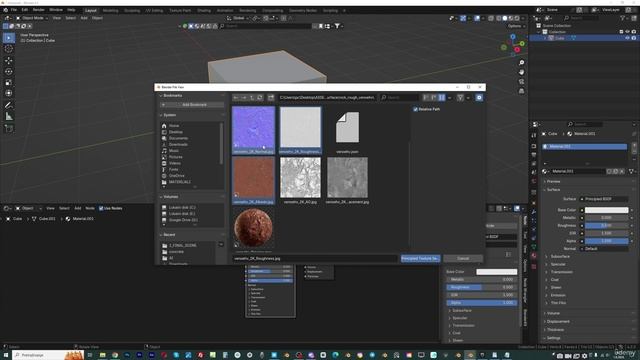Image resolution: width=640 pixels, height=360 pixels.
Task: Click the viewport pan hand gizmo
Action: pos(521,72)
